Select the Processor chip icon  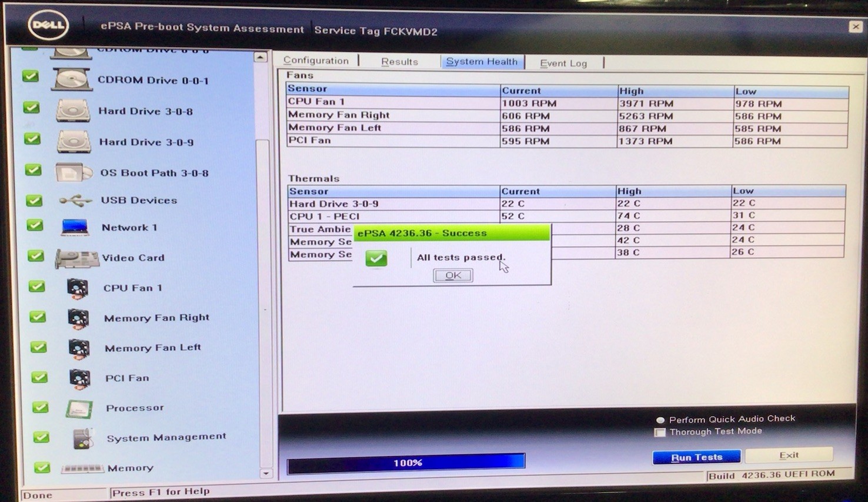79,408
